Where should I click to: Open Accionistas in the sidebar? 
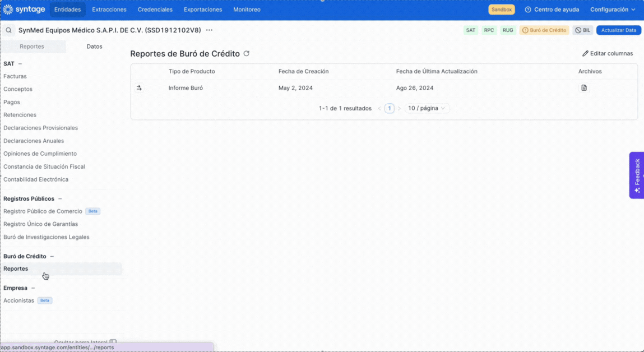tap(19, 300)
